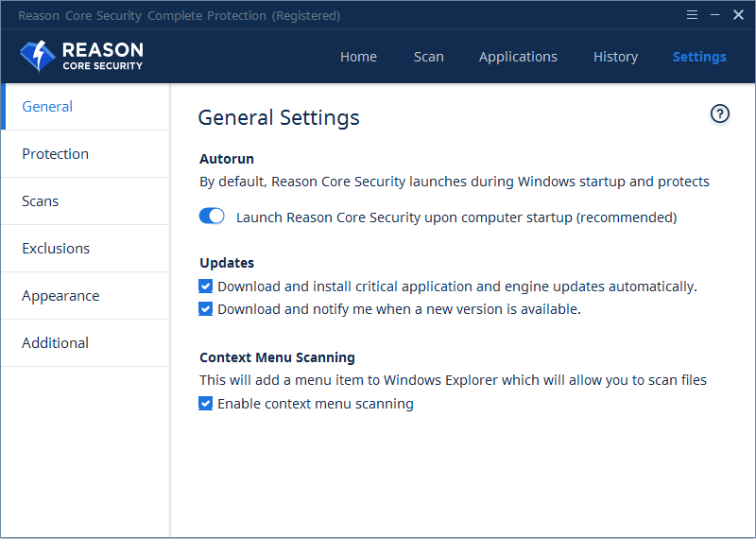
Task: Toggle launch upon computer startup switch
Action: pos(212,217)
